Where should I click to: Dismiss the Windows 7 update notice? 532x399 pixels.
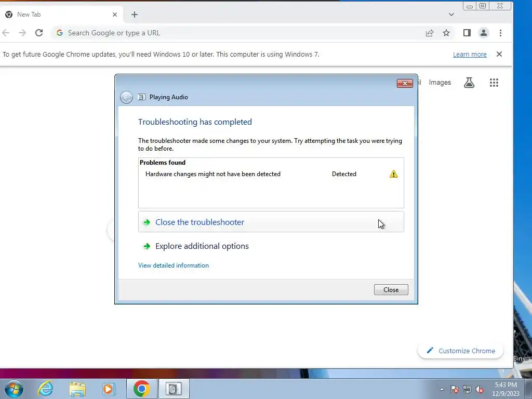[x=499, y=54]
